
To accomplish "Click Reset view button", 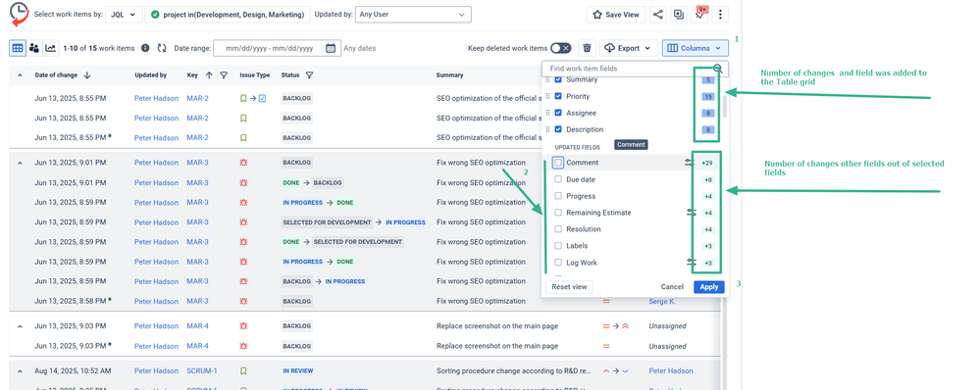I will pos(569,287).
